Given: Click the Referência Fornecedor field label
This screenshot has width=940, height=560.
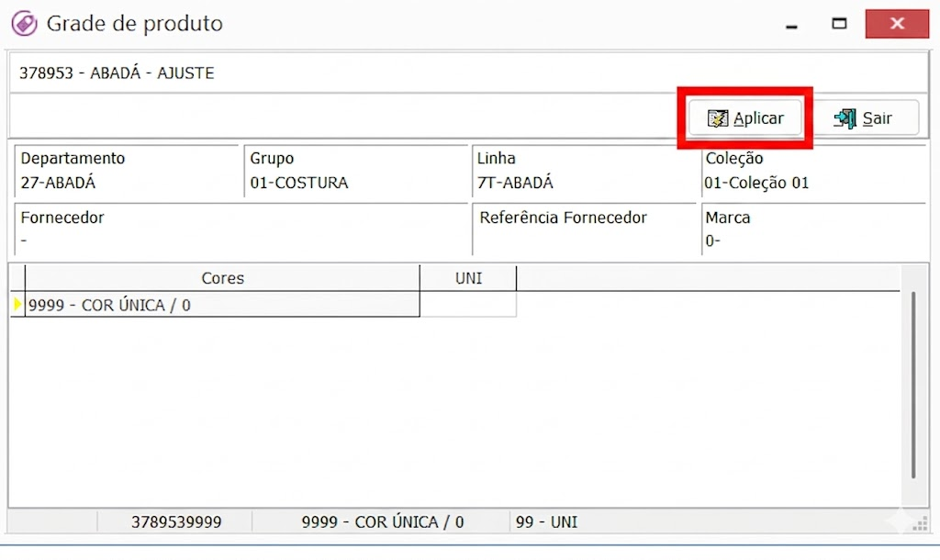Looking at the screenshot, I should tap(563, 218).
